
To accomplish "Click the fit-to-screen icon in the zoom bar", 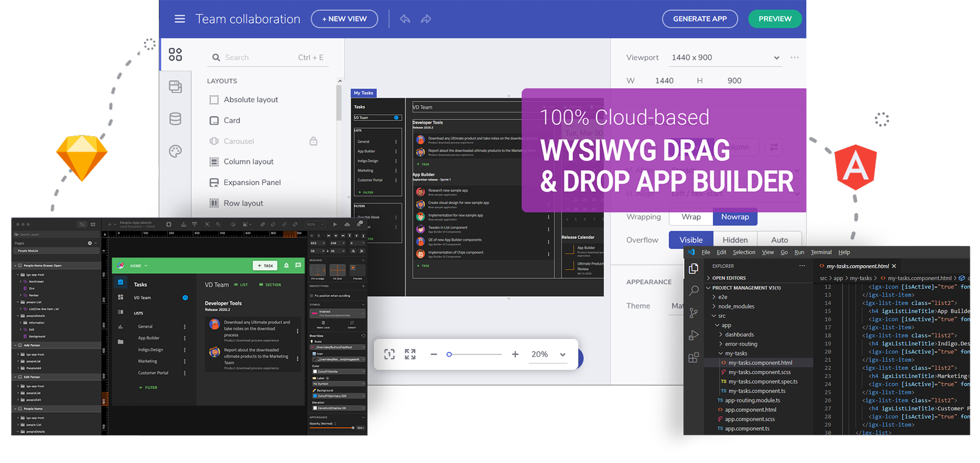I will [x=389, y=354].
